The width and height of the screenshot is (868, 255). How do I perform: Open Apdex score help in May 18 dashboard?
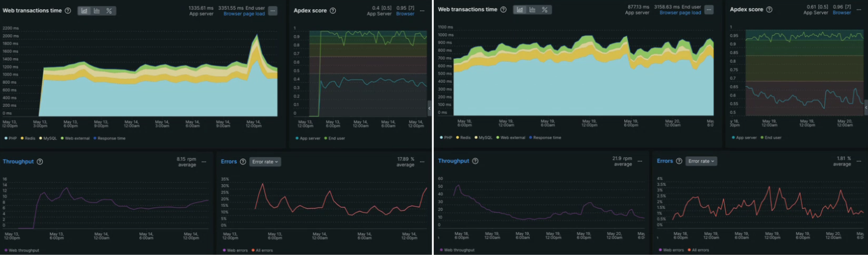pos(769,10)
